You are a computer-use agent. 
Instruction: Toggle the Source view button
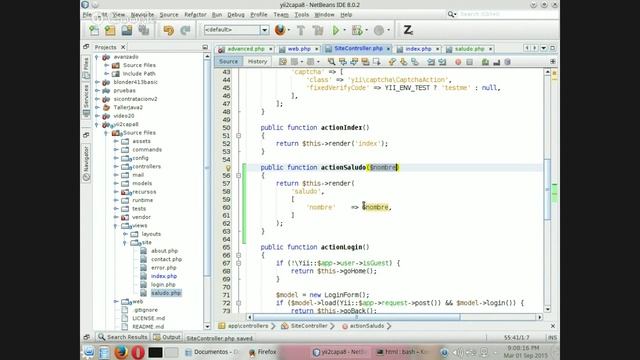228,62
